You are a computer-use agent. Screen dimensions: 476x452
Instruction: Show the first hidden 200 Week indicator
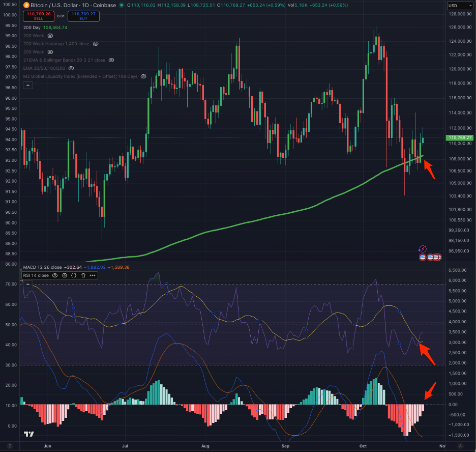(50, 36)
